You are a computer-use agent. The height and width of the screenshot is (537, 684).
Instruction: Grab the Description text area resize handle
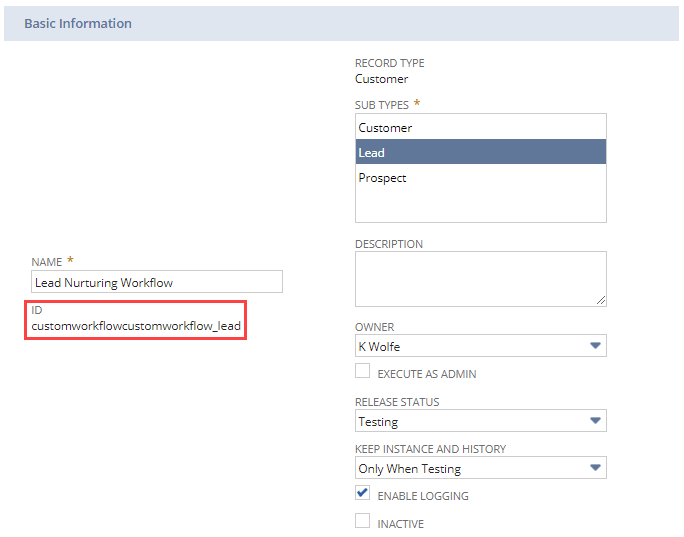601,300
